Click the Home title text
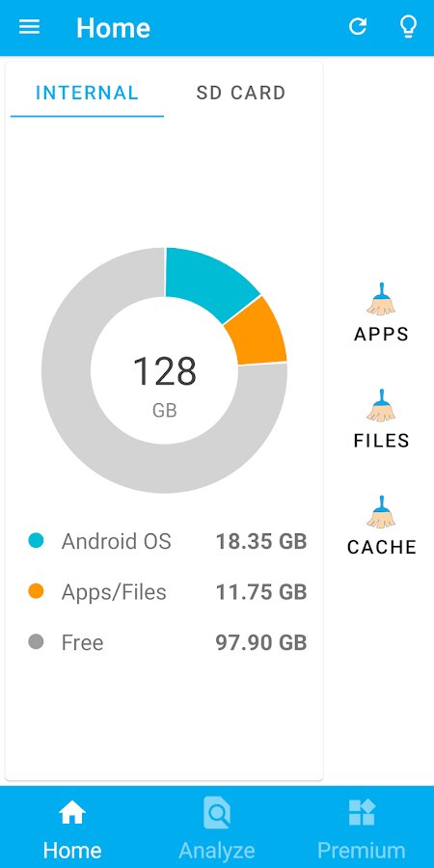 point(113,28)
